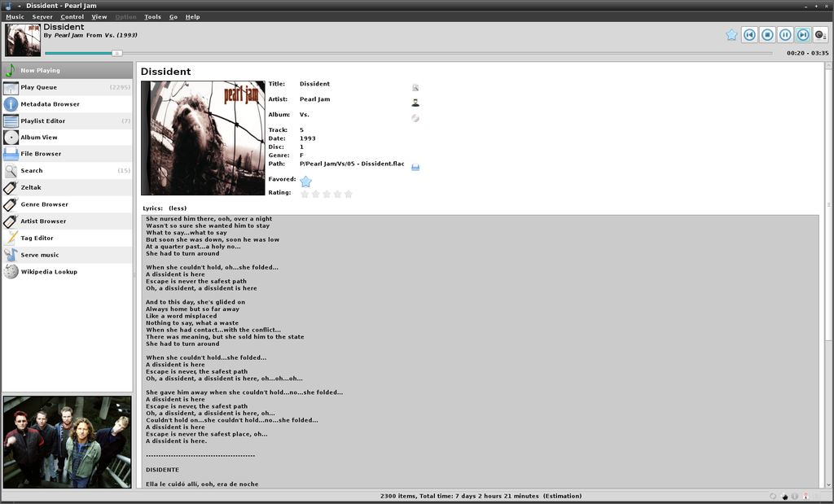Open the Music menu

pos(15,17)
